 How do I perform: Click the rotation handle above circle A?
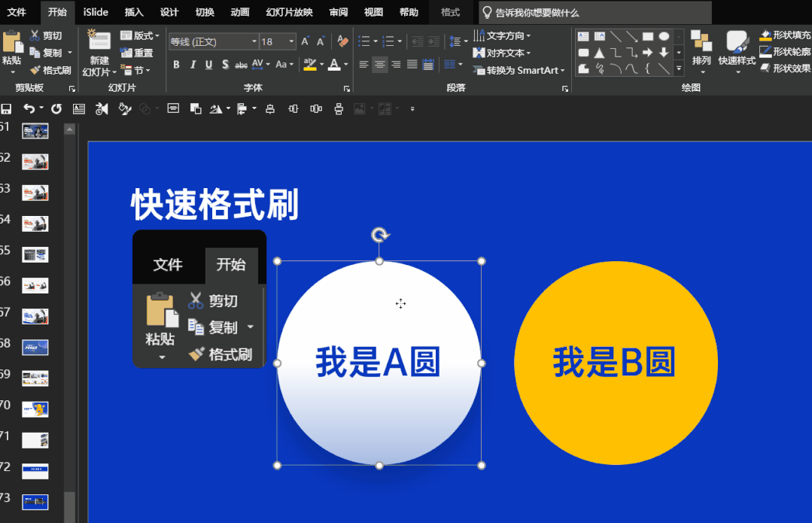379,235
